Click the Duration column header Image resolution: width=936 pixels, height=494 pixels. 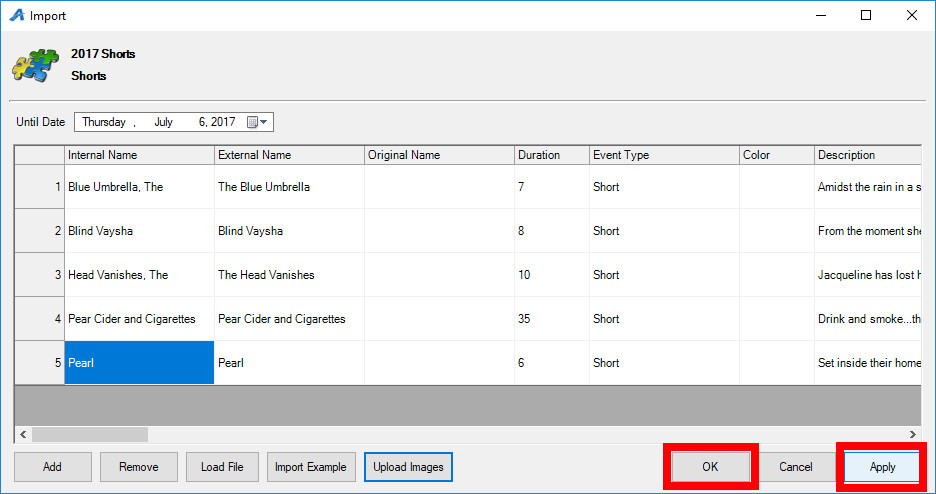pyautogui.click(x=552, y=155)
